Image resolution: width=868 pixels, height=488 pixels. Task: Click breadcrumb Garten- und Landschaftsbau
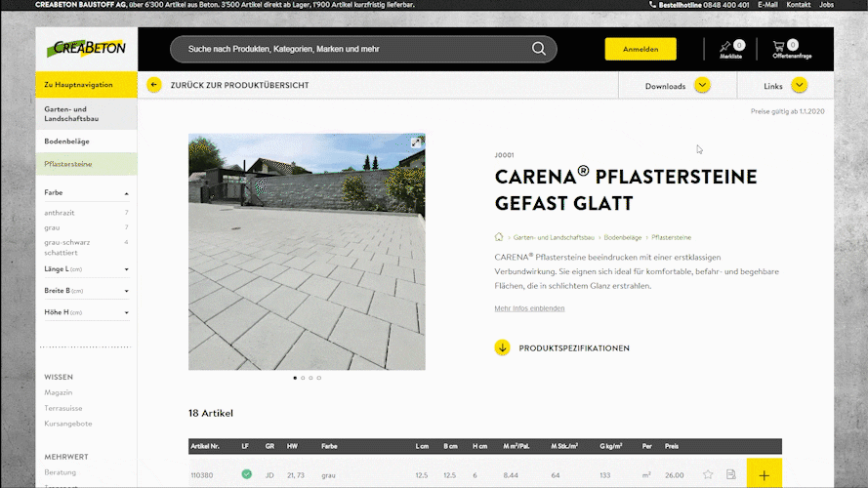[554, 237]
